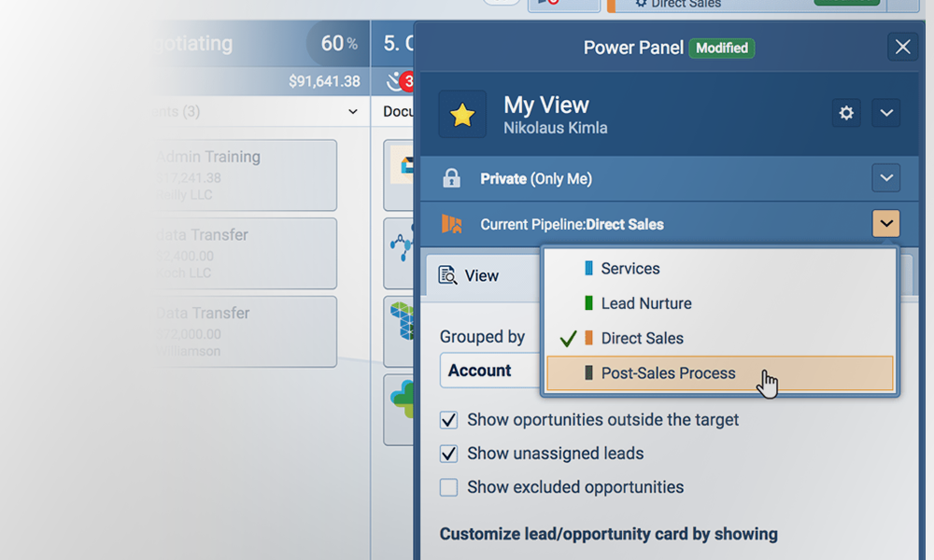Open the Admin Training opportunity card
This screenshot has height=560, width=934.
point(245,175)
